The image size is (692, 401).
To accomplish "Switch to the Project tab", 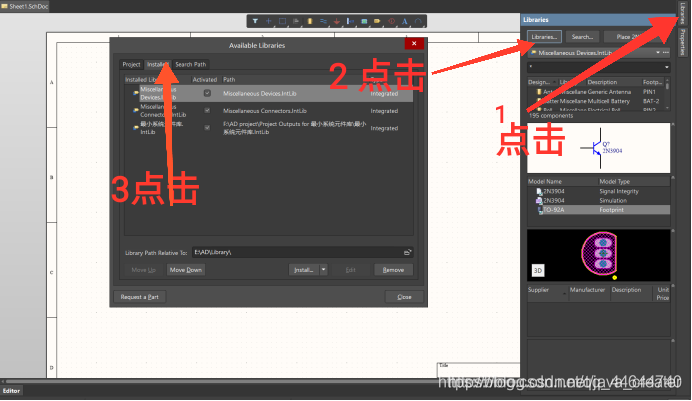I will [x=131, y=64].
